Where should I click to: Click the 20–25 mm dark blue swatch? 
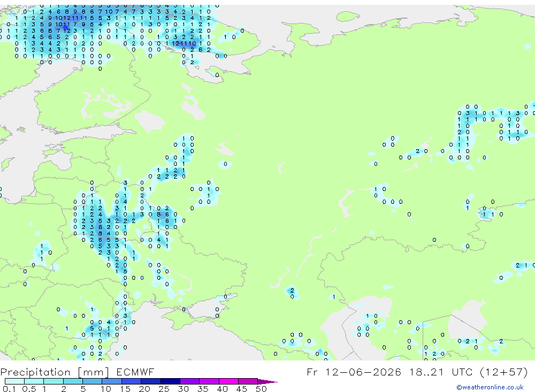point(151,381)
